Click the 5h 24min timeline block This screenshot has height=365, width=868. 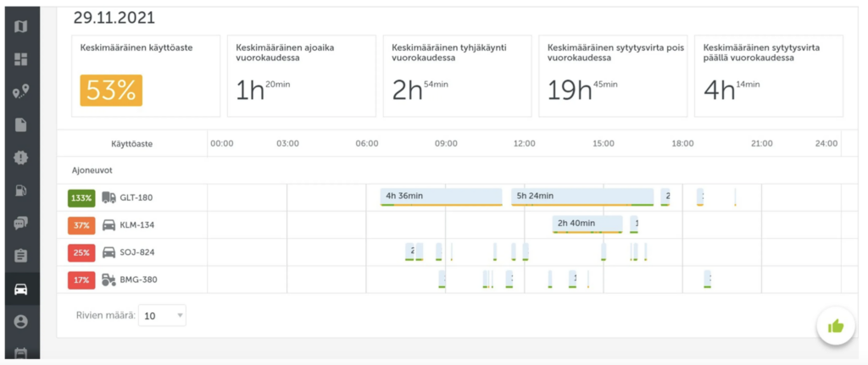(x=581, y=196)
